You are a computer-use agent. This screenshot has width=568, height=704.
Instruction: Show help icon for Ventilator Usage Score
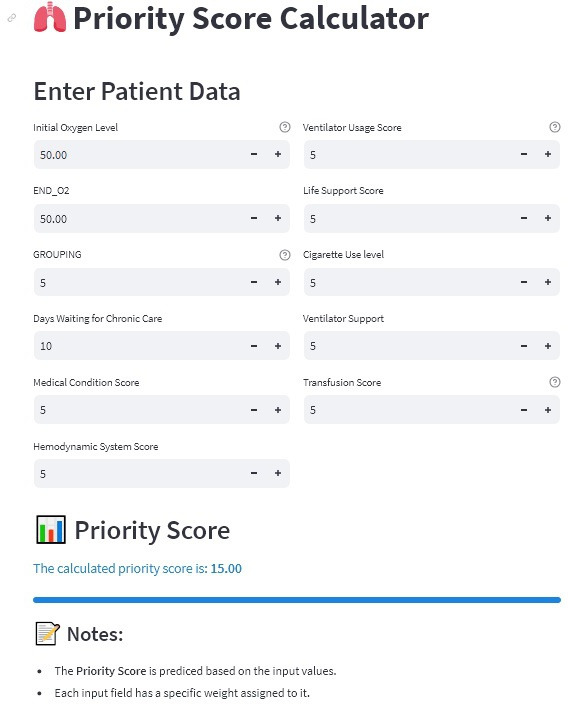pos(555,128)
